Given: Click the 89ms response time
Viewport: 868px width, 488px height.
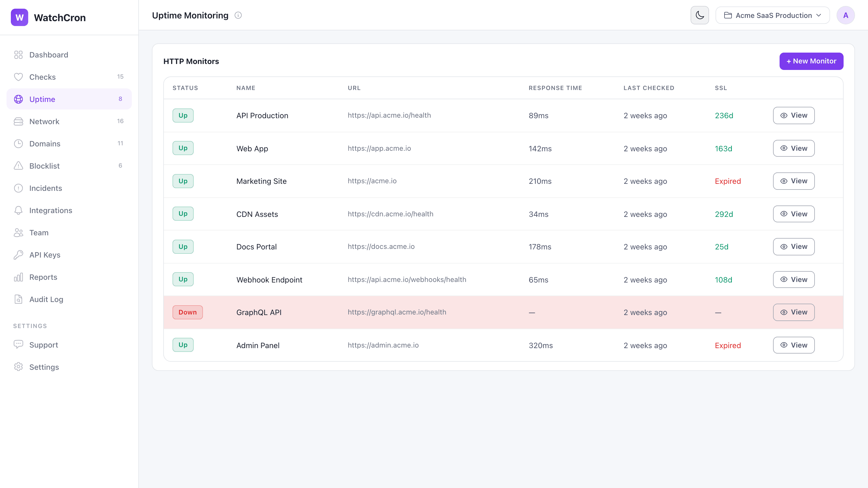Looking at the screenshot, I should tap(538, 116).
